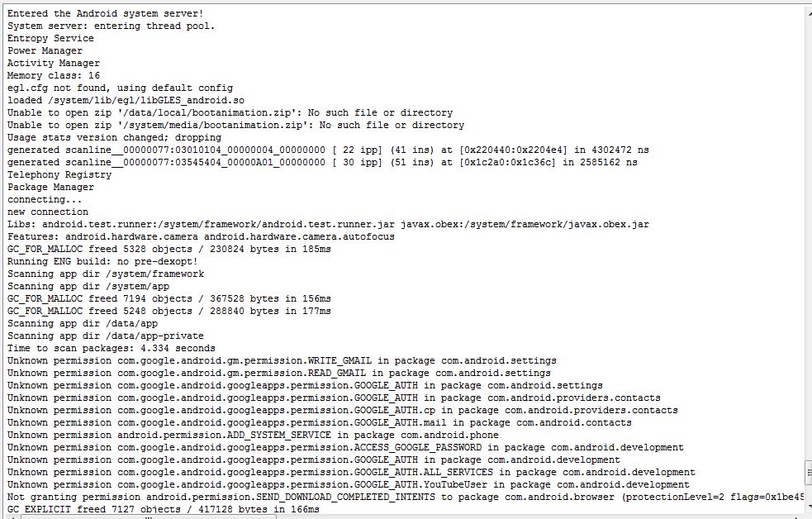This screenshot has height=519, width=812.
Task: Click the WRITE_GMAIL unknown permission line
Action: [282, 360]
